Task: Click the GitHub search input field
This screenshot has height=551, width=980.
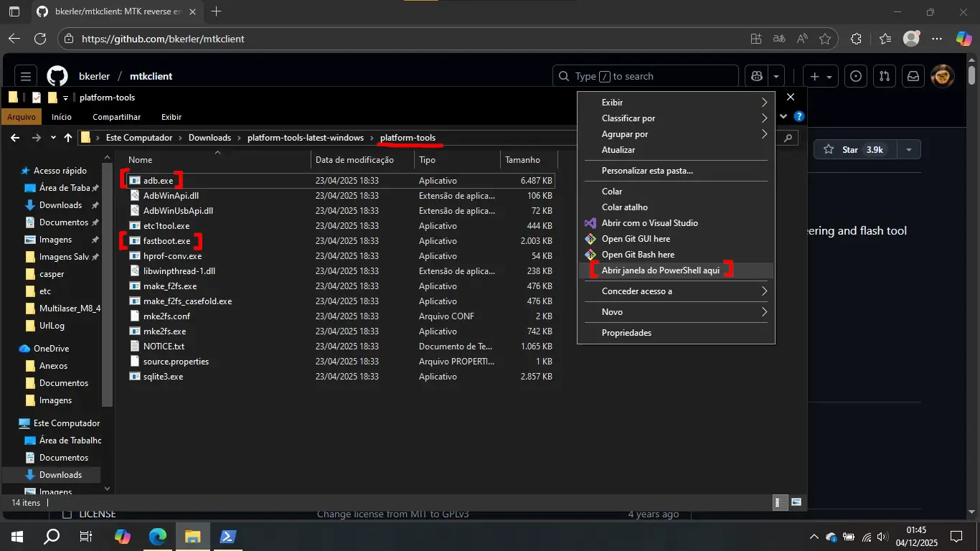Action: click(x=646, y=76)
